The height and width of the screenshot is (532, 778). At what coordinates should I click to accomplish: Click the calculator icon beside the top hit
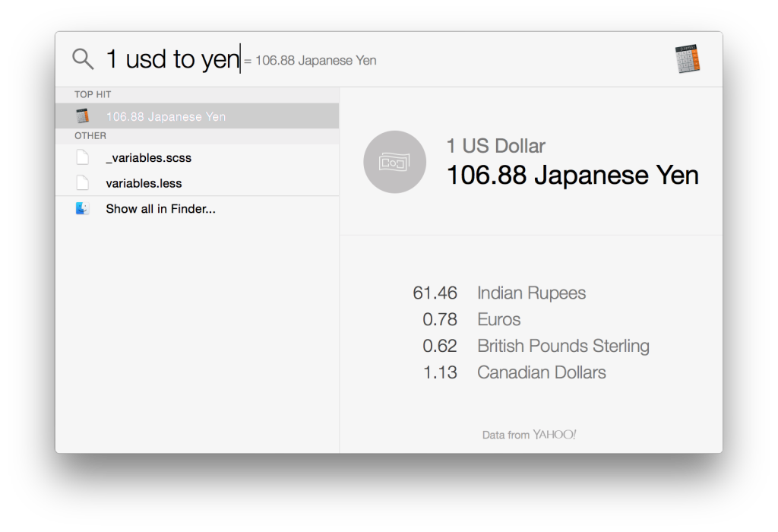pos(83,116)
